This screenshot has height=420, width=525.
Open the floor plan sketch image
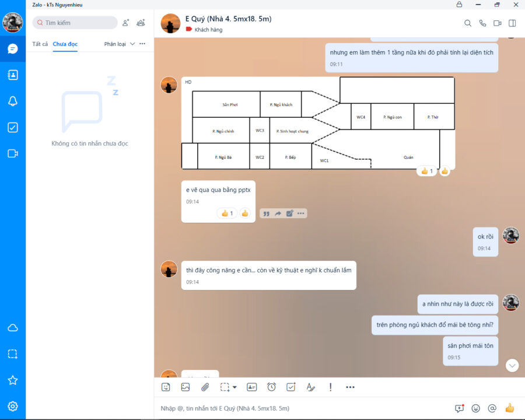[x=318, y=123]
